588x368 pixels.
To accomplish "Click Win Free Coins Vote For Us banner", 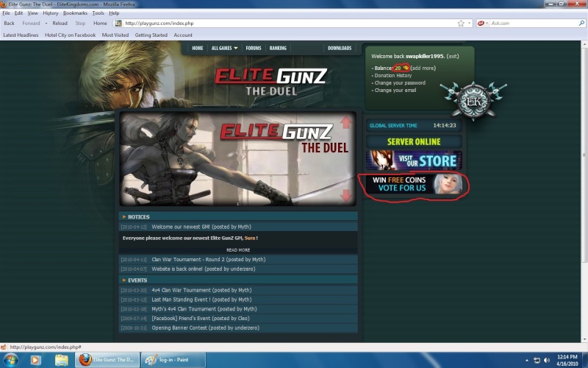I will click(x=414, y=184).
